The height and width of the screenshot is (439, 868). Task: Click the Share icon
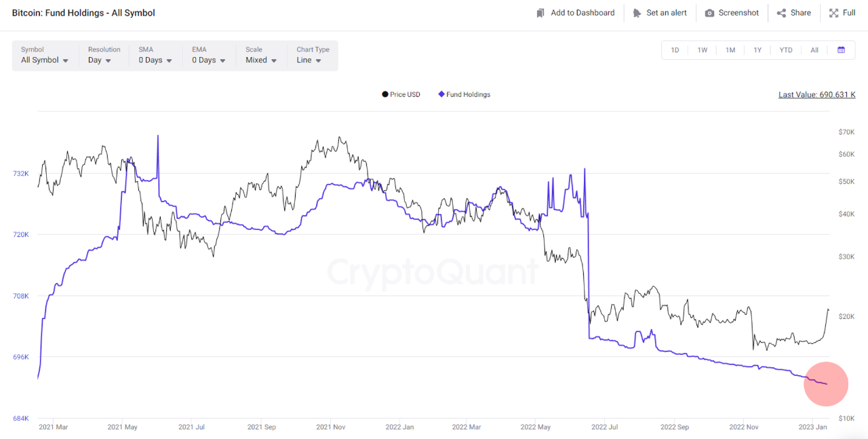pos(781,13)
